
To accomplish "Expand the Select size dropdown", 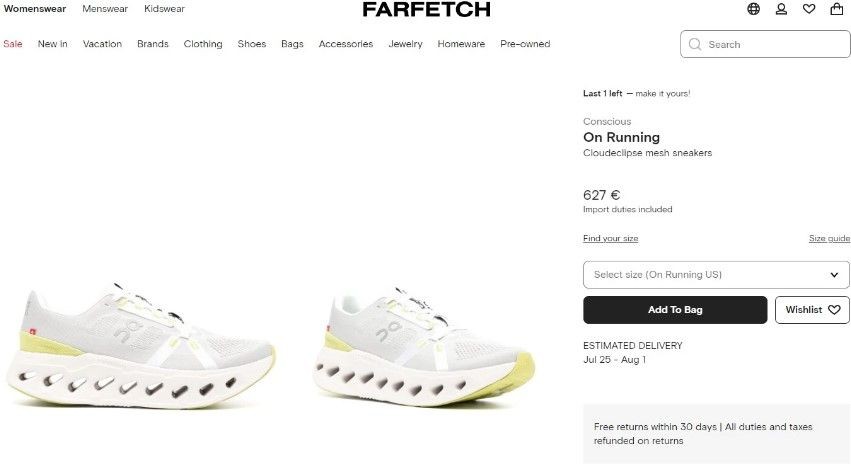I will pos(716,275).
